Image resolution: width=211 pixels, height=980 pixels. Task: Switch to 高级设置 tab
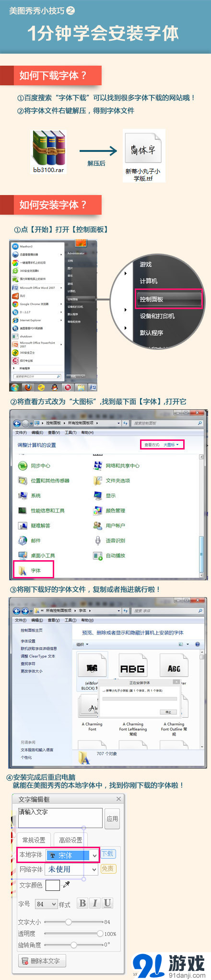(70, 840)
